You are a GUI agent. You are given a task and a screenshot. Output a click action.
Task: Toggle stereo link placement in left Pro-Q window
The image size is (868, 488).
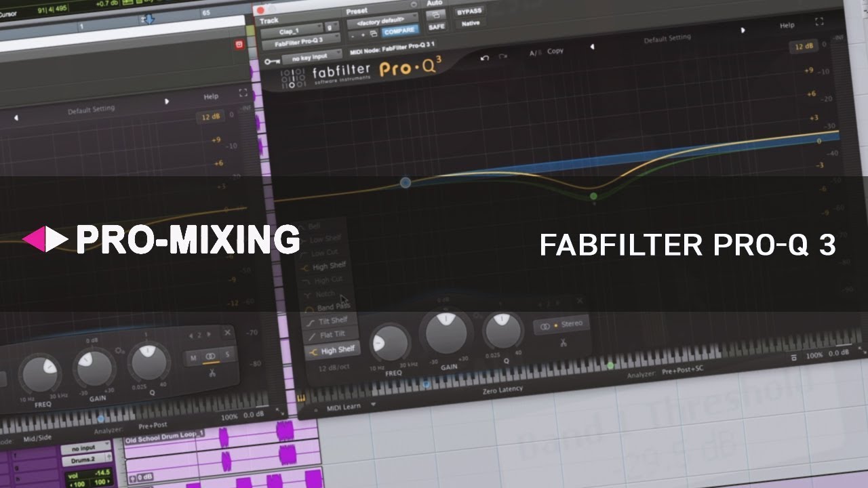pyautogui.click(x=210, y=356)
